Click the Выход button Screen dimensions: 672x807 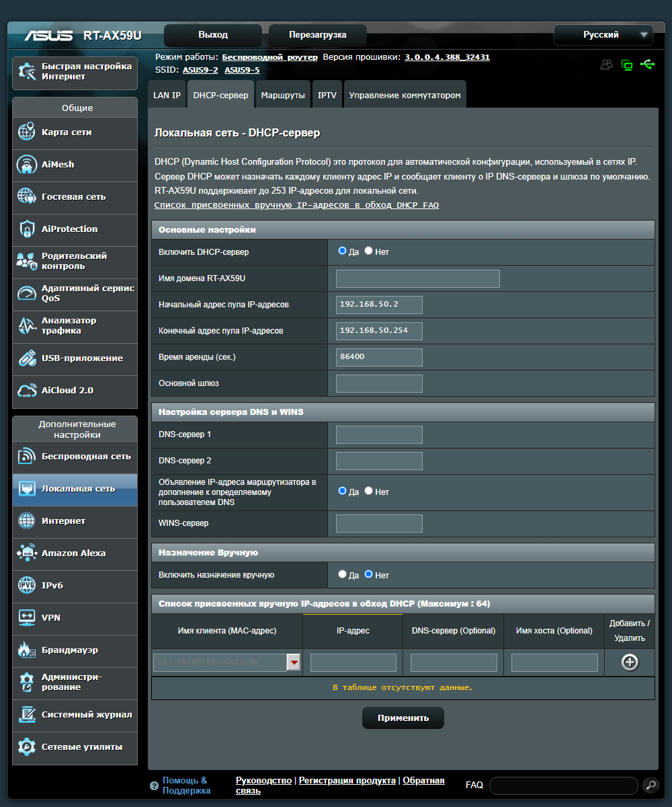coord(213,35)
